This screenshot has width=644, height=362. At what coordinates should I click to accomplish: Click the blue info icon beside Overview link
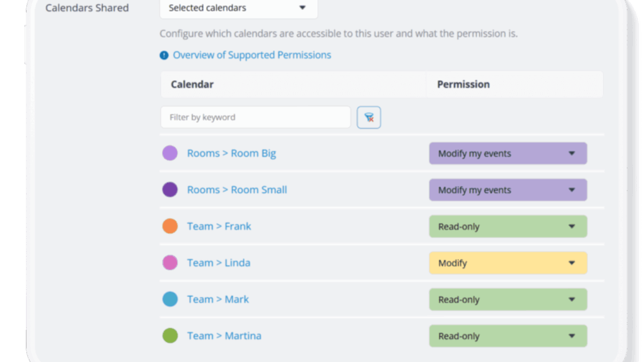tap(164, 55)
